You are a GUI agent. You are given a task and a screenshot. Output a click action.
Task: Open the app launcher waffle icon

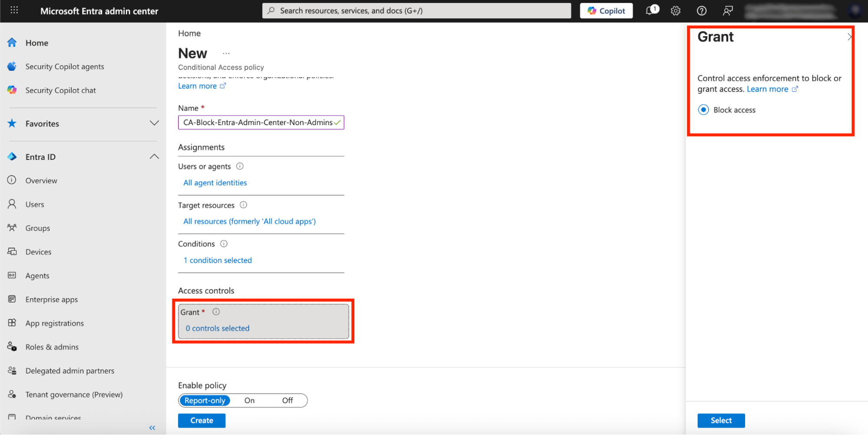(14, 10)
